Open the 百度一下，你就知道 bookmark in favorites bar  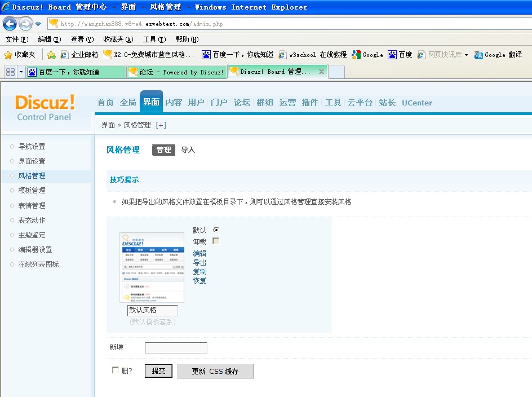click(x=237, y=55)
